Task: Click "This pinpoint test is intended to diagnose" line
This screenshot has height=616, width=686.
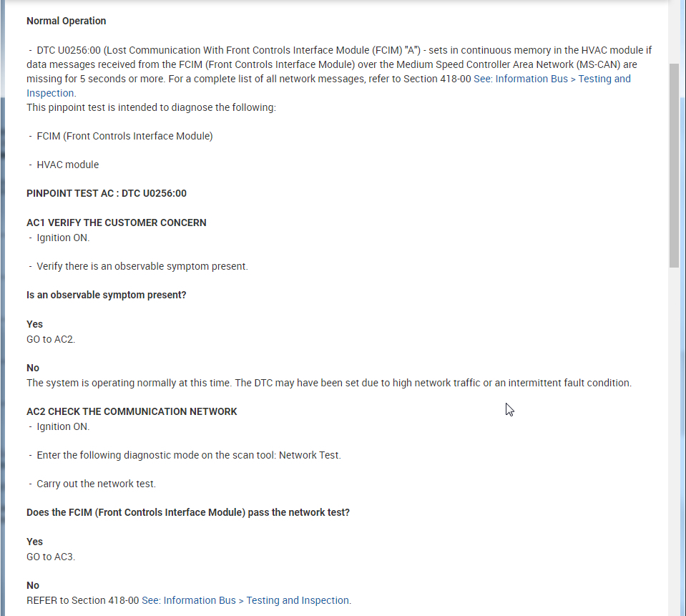Action: click(151, 107)
